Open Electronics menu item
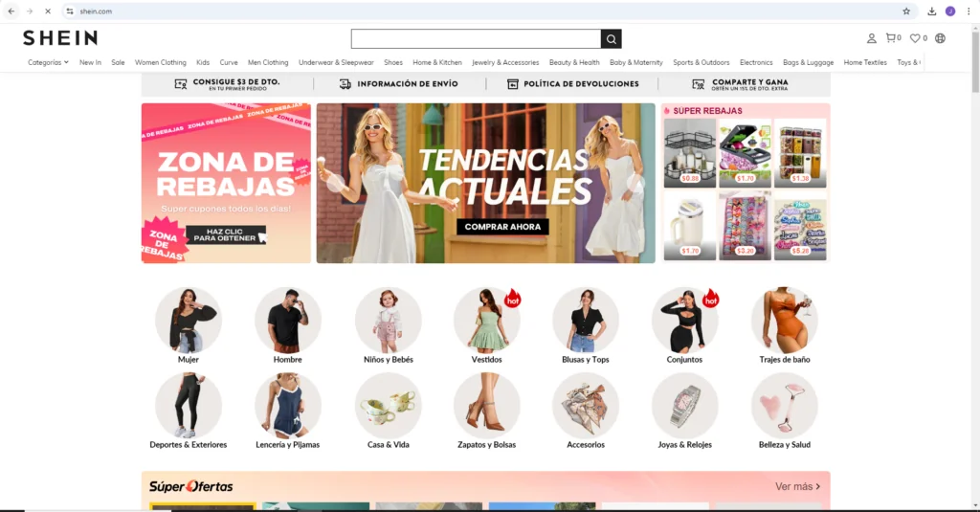This screenshot has width=980, height=512. [x=756, y=62]
